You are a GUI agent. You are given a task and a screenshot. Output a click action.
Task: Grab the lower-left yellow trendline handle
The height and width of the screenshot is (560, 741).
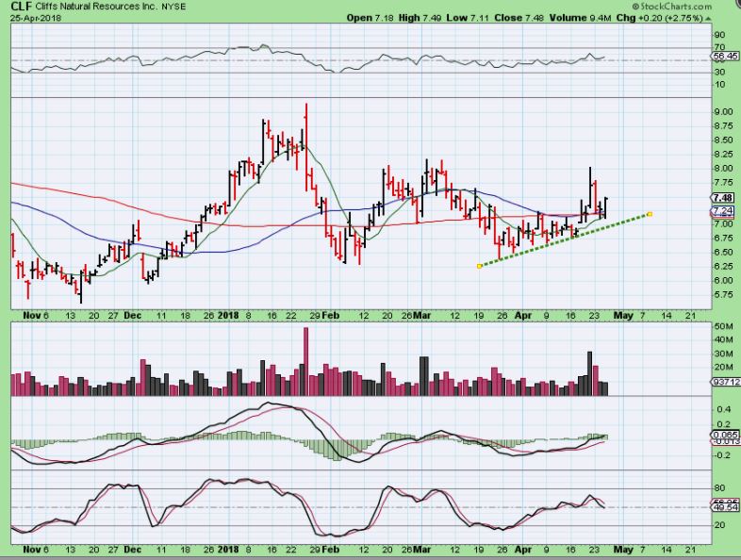pyautogui.click(x=479, y=266)
